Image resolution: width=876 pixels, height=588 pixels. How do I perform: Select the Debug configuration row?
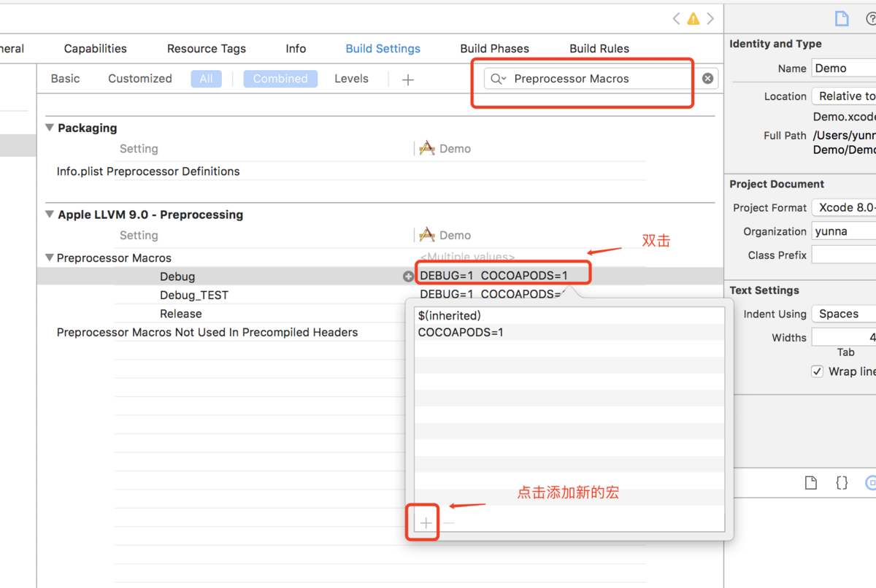(177, 276)
